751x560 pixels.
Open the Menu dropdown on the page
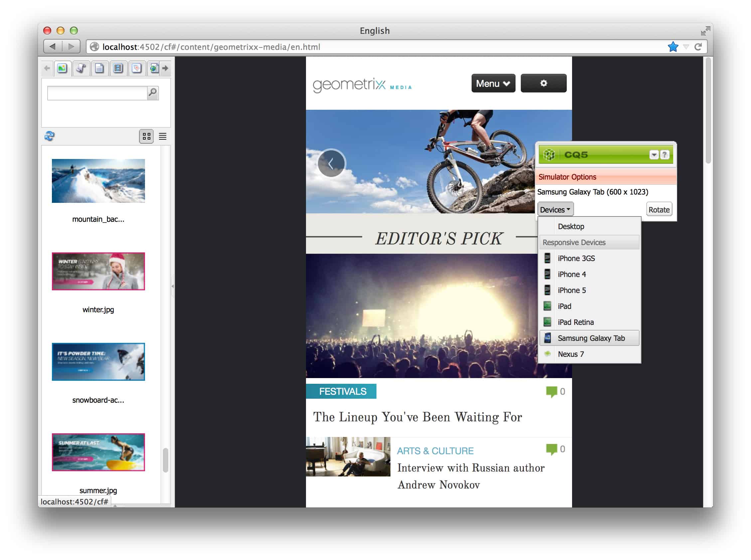[x=493, y=83]
